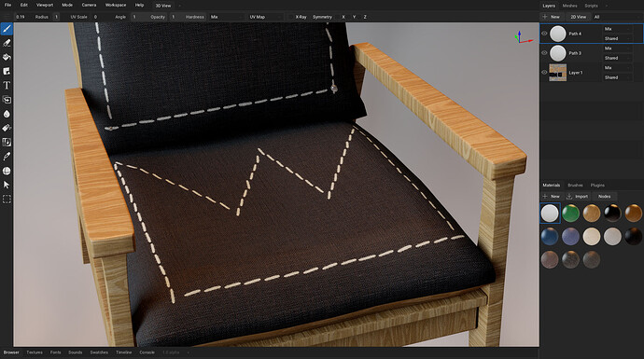The width and height of the screenshot is (644, 359).
Task: Toggle visibility of Layer 1
Action: coord(544,73)
